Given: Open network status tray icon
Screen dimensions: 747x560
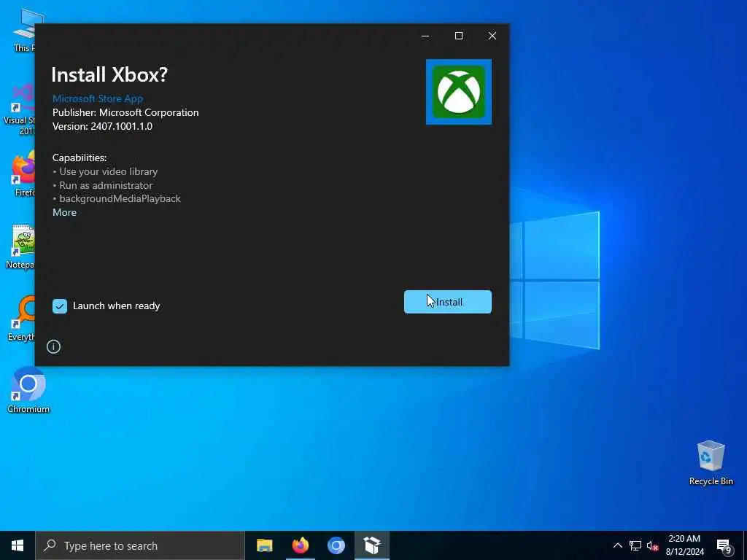Looking at the screenshot, I should 635,545.
